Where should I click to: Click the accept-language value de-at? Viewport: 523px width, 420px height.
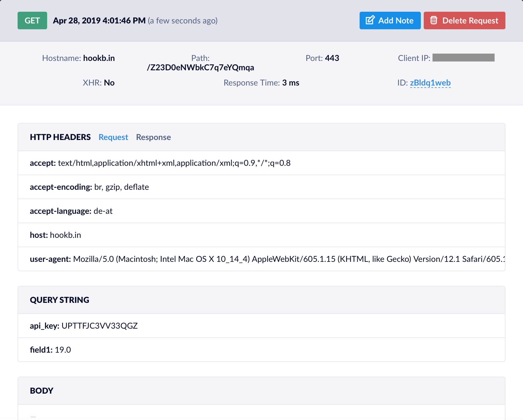point(102,211)
